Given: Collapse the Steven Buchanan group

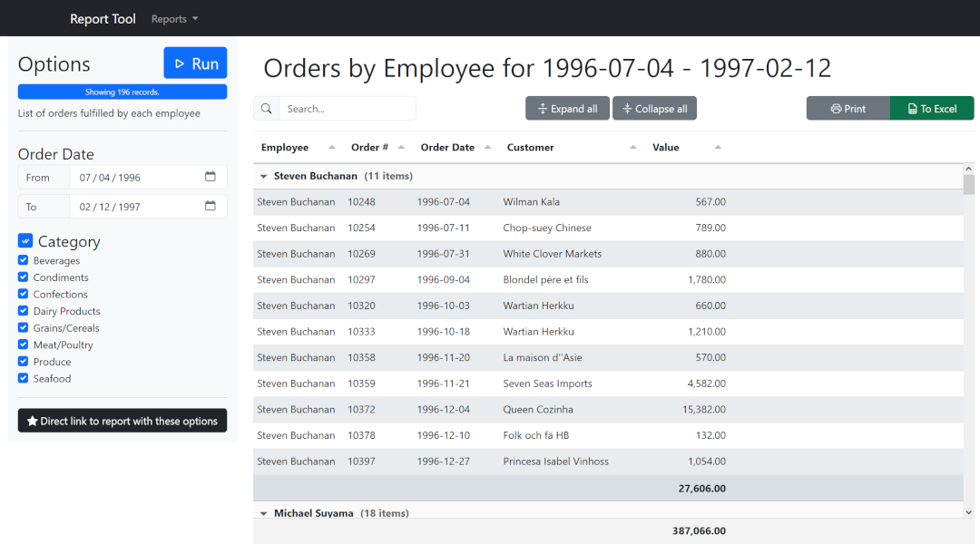Looking at the screenshot, I should coord(264,177).
